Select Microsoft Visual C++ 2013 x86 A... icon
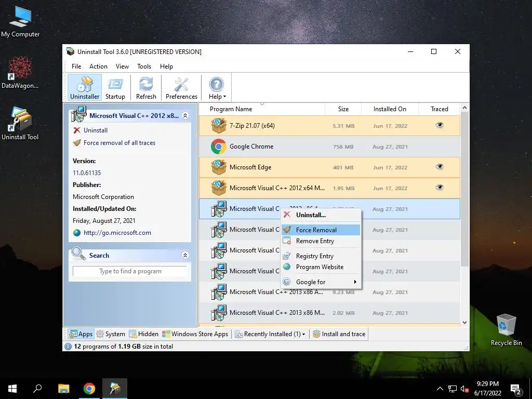 click(x=219, y=292)
